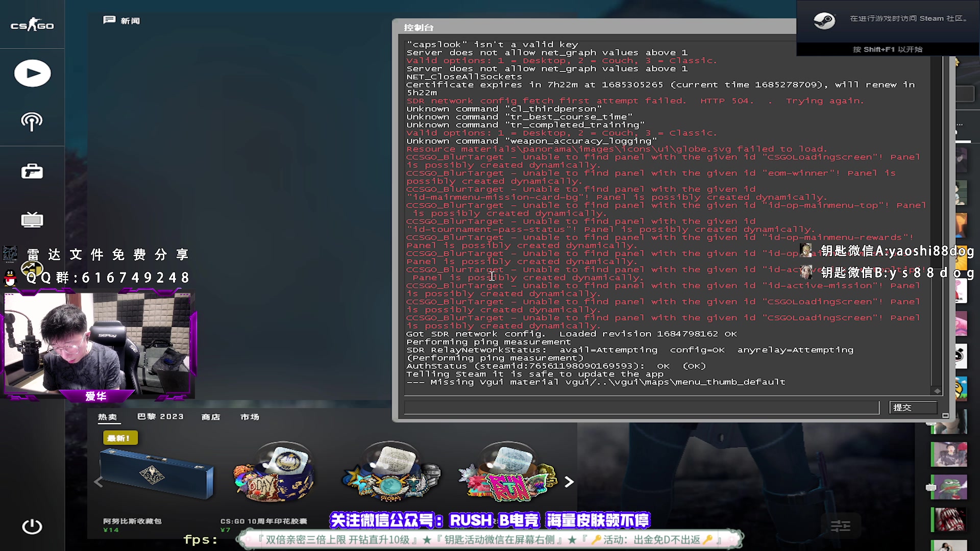The height and width of the screenshot is (551, 980).
Task: Go to previous store items with left arrow
Action: [99, 482]
